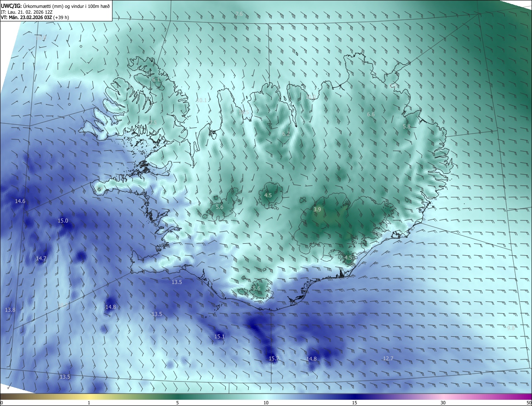The height and width of the screenshot is (406, 532).
Task: Click the 0 tick on the color scale
Action: (x=2, y=403)
